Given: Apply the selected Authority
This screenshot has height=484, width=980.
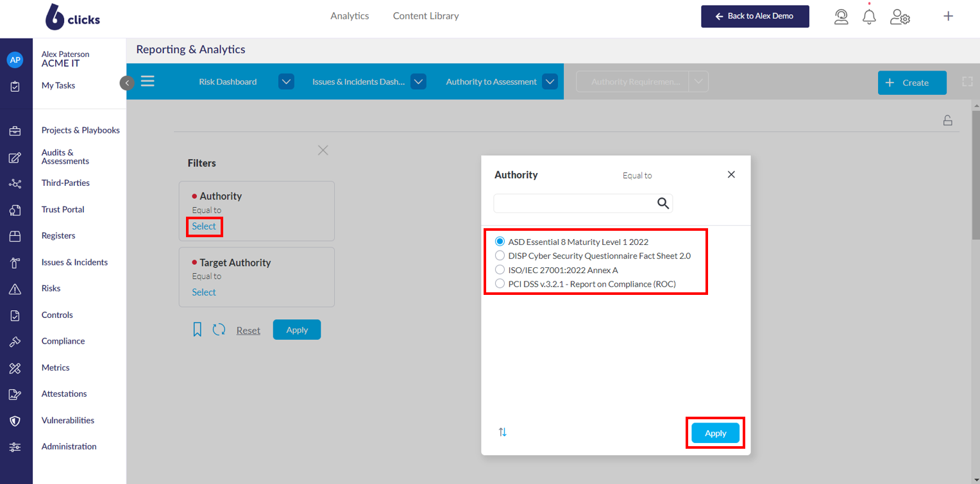Looking at the screenshot, I should (714, 433).
